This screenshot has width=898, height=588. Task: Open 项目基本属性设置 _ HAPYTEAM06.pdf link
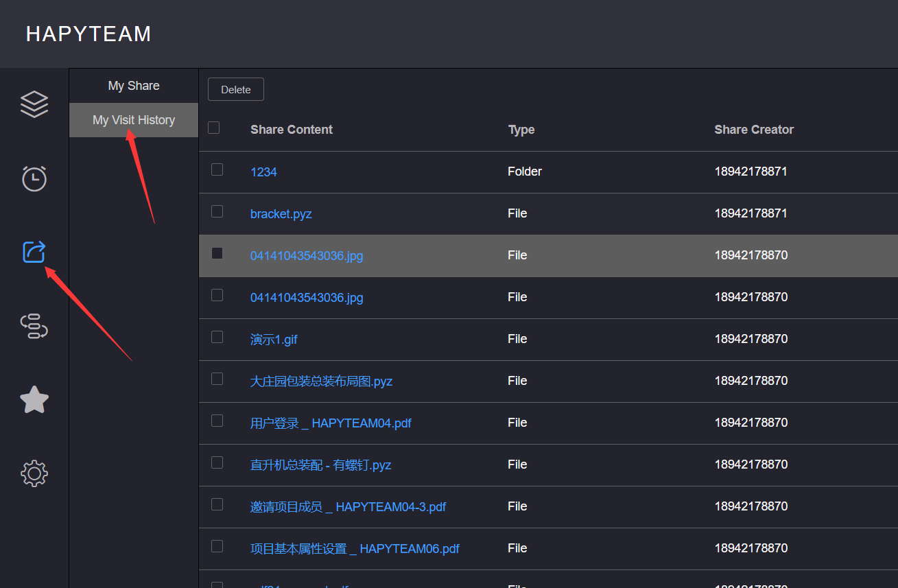tap(355, 549)
